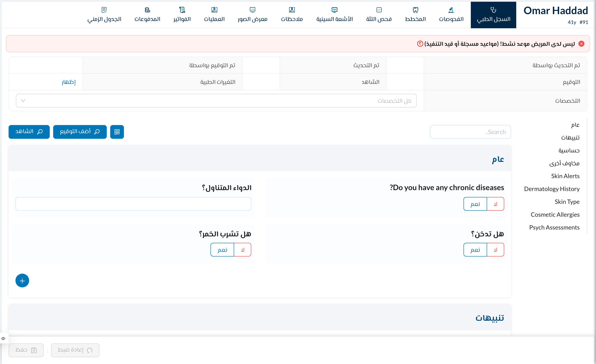Select نعم for هل تشرب الخمر؟

click(222, 250)
